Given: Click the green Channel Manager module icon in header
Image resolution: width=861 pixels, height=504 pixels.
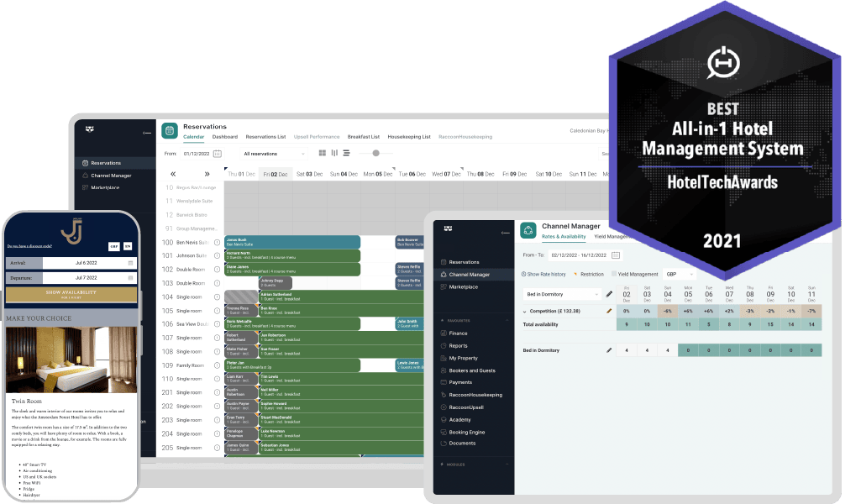Looking at the screenshot, I should click(x=528, y=231).
